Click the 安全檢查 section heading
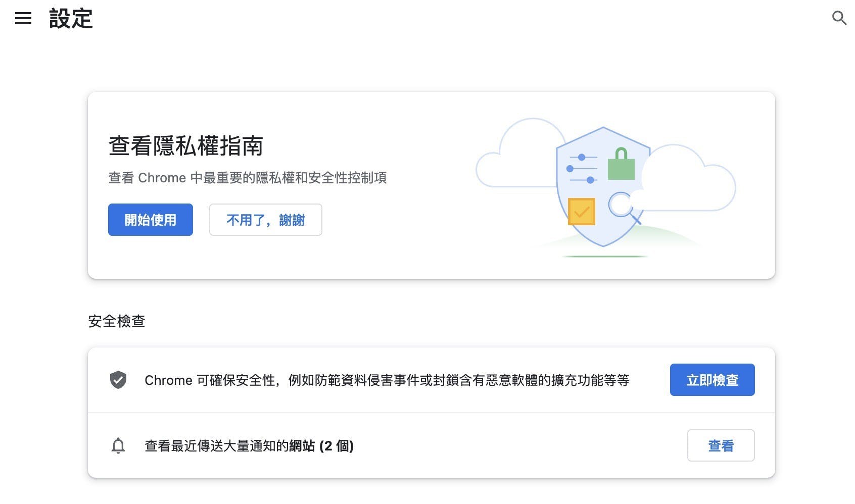855x504 pixels. pyautogui.click(x=117, y=321)
